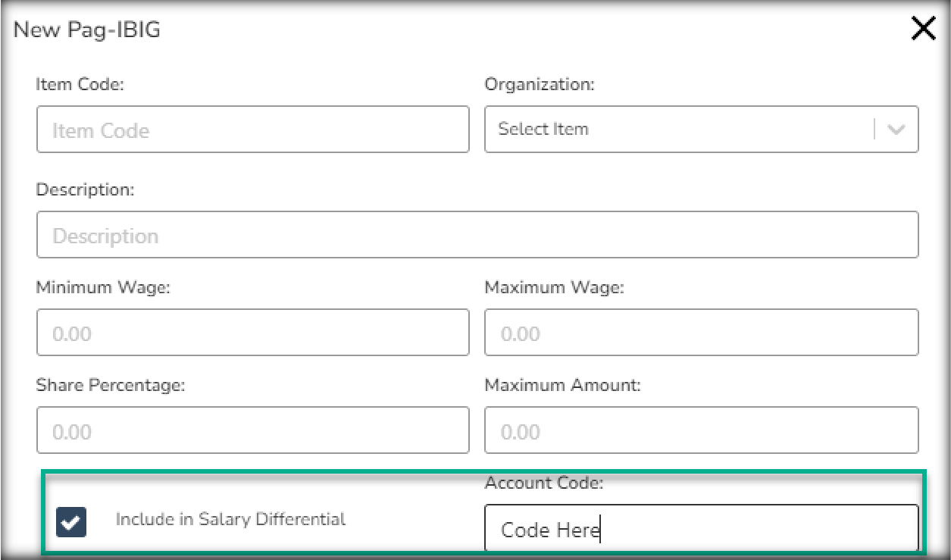Click the Maximum Amount label
Image resolution: width=951 pixels, height=560 pixels.
point(562,385)
